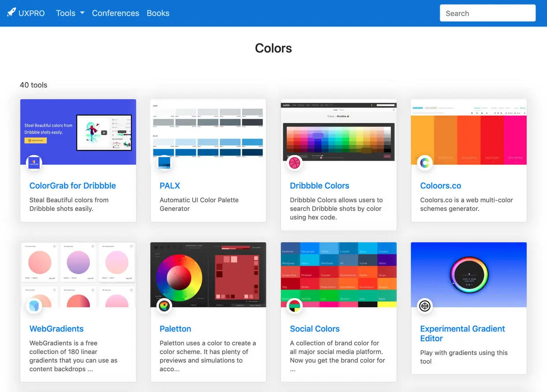Viewport: 547px width, 392px height.
Task: Expand the Tools dropdown menu
Action: click(70, 13)
